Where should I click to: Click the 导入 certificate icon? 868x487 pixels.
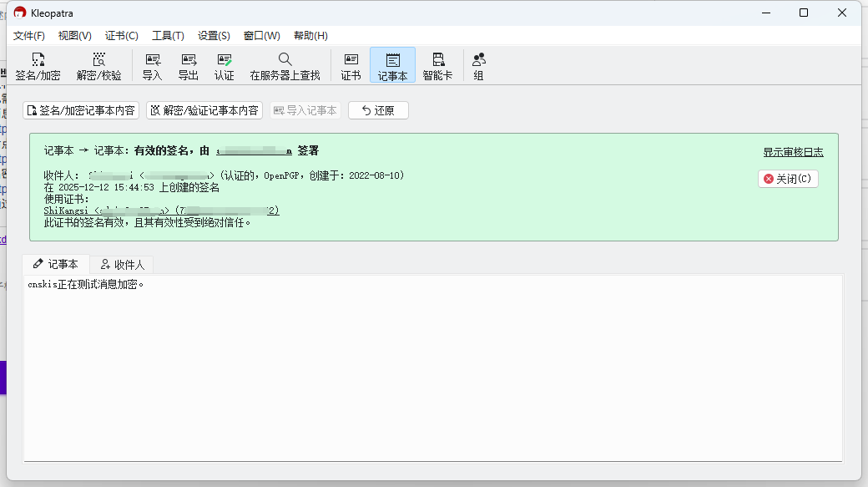coord(152,65)
